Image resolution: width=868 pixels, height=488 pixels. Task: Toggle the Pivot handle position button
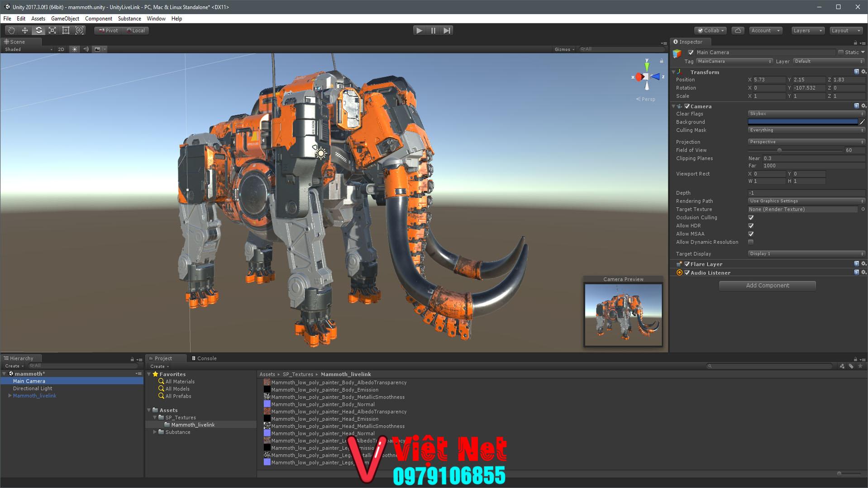(109, 30)
